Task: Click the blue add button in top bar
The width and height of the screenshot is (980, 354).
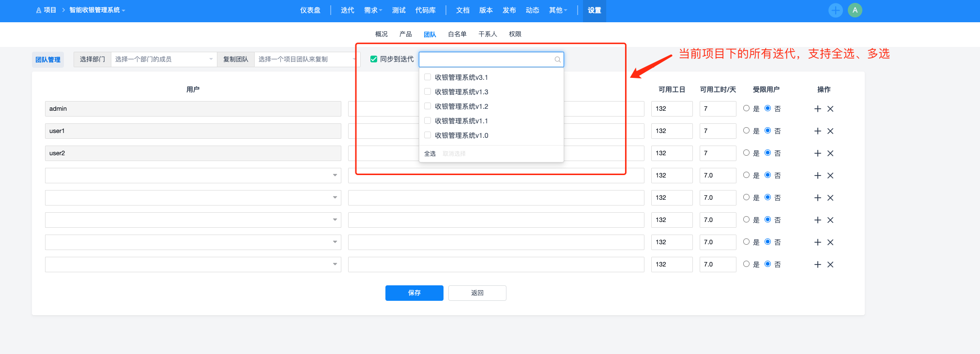Action: click(835, 10)
